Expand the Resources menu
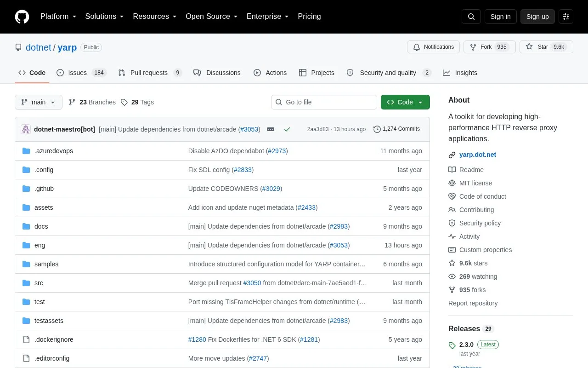The width and height of the screenshot is (588, 368). (155, 17)
